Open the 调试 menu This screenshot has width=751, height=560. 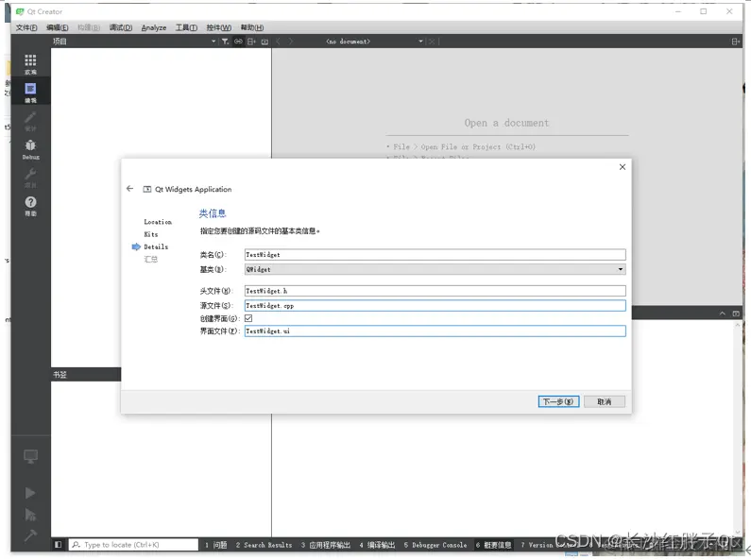coord(120,27)
